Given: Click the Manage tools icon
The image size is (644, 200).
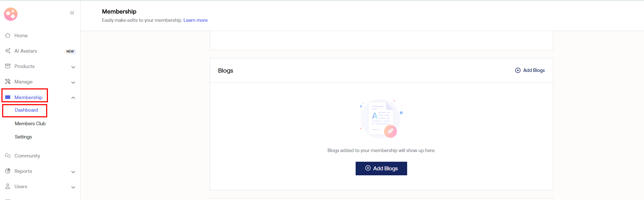Looking at the screenshot, I should pos(8,82).
